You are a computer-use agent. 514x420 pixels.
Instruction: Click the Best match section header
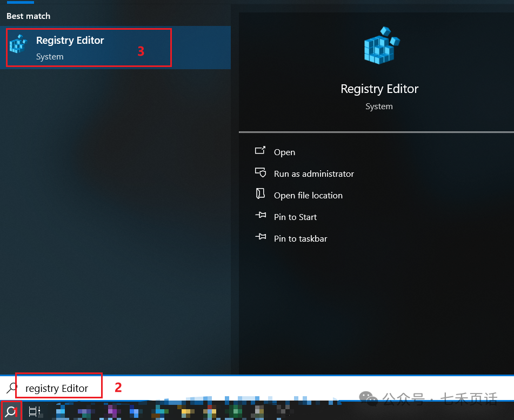coord(28,16)
